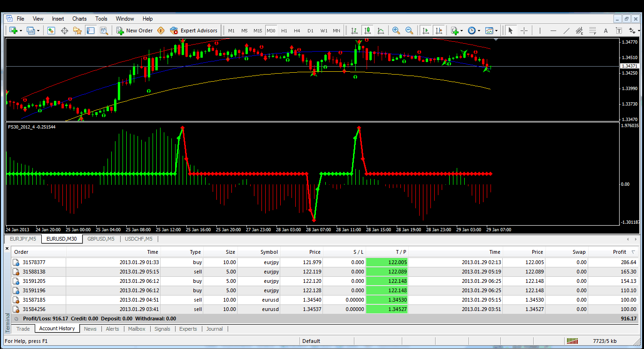644x349 pixels.
Task: Click the New Chart icon
Action: click(x=13, y=30)
